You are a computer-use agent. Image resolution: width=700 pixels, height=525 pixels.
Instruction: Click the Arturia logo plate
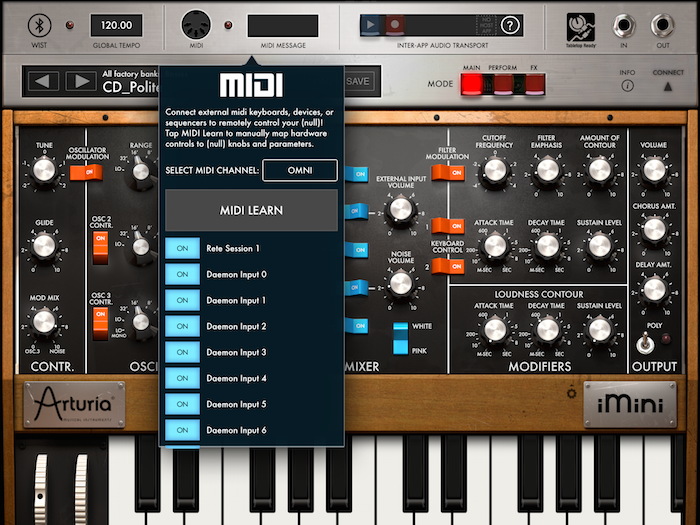[75, 404]
